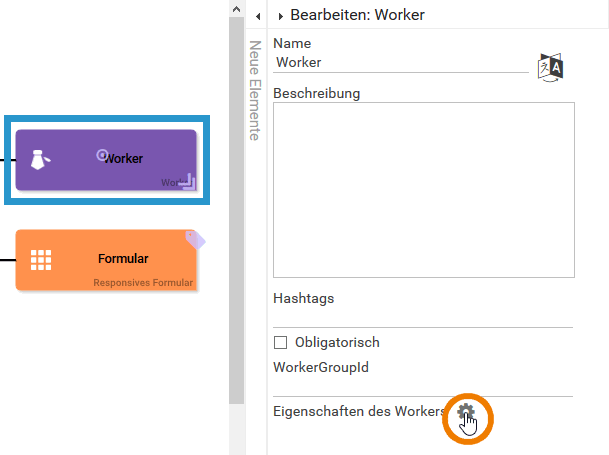
Task: Open the translation icon beside Name field
Action: [550, 67]
